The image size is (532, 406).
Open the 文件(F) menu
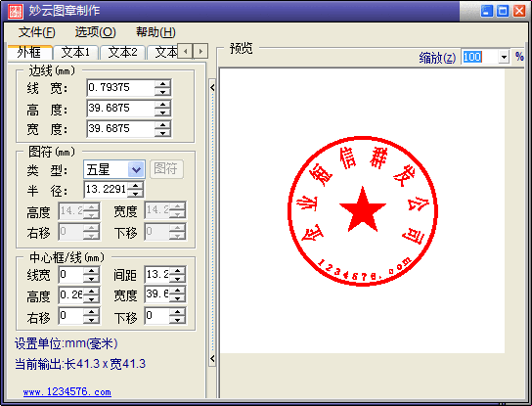[36, 32]
